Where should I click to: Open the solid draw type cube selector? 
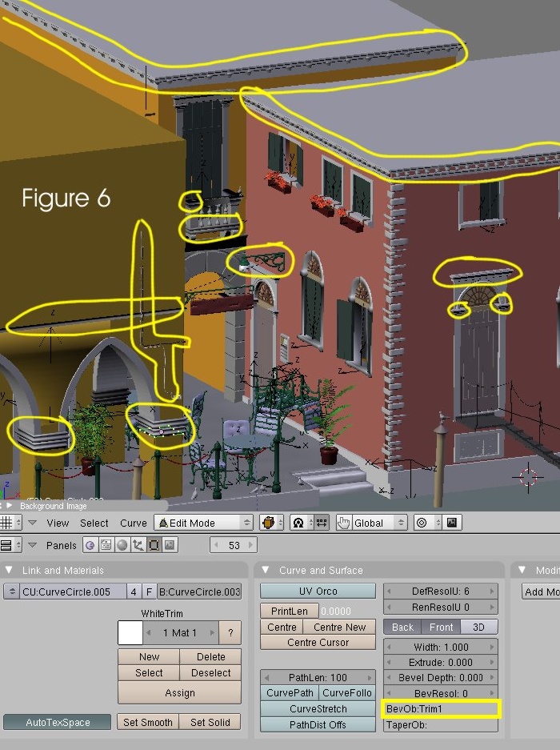(271, 523)
